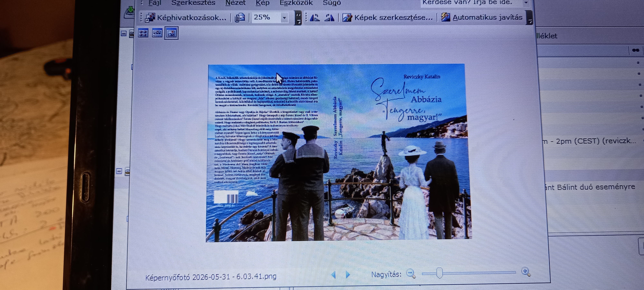Go to the previous picture arrow
644x290 pixels.
(333, 275)
